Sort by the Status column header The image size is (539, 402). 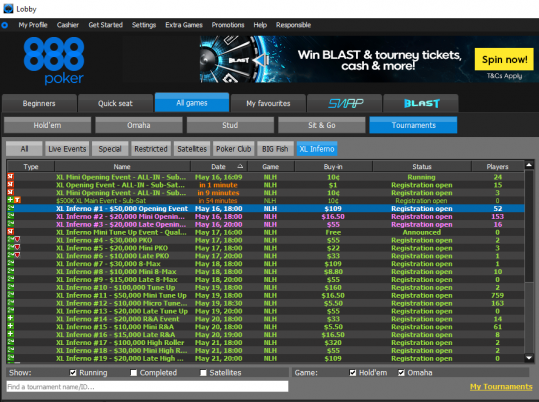(x=422, y=167)
